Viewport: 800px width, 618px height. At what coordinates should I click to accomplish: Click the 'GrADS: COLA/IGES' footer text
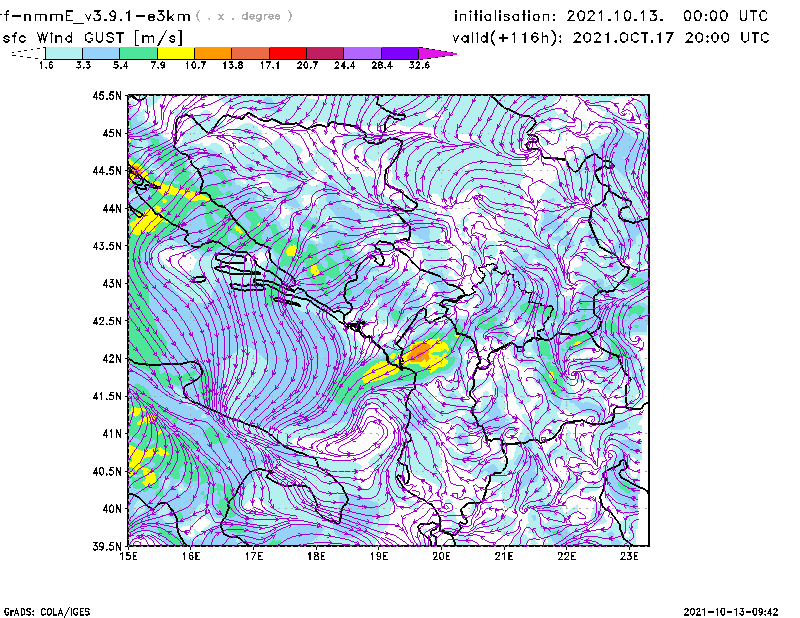[x=47, y=612]
